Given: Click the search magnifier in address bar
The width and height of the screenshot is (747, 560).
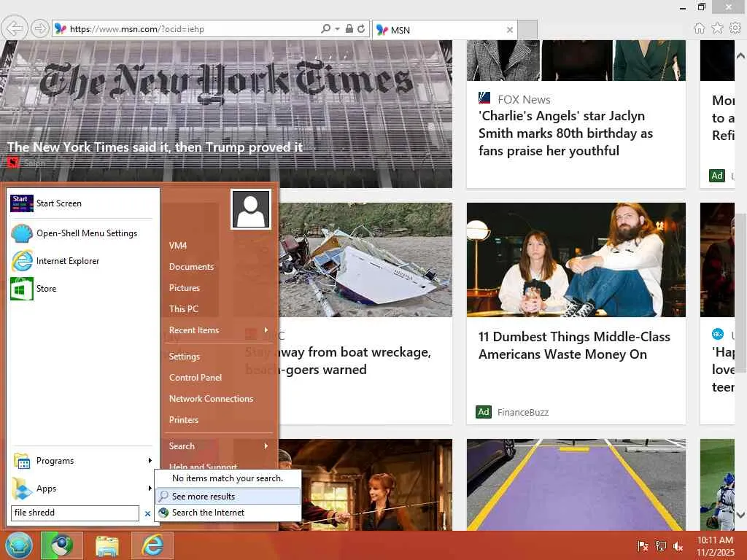Looking at the screenshot, I should pos(325,28).
